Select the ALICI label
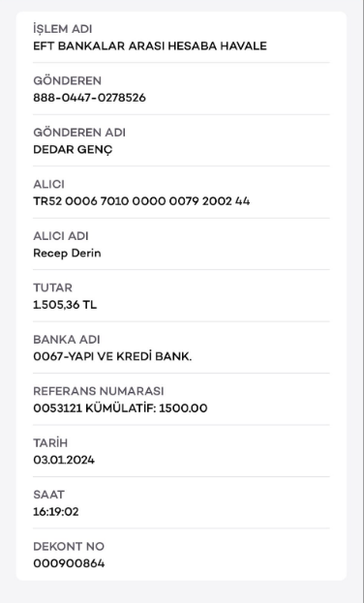The width and height of the screenshot is (364, 603). (x=48, y=184)
